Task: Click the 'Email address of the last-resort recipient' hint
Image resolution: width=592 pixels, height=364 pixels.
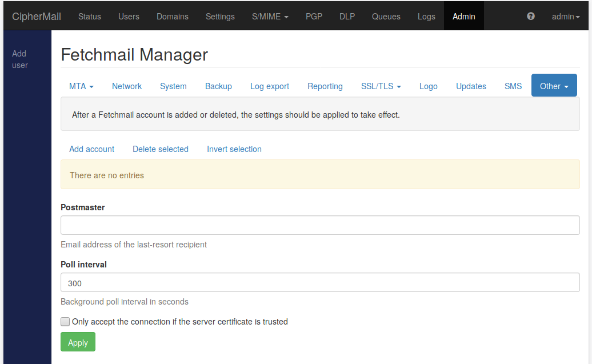Action: point(134,245)
